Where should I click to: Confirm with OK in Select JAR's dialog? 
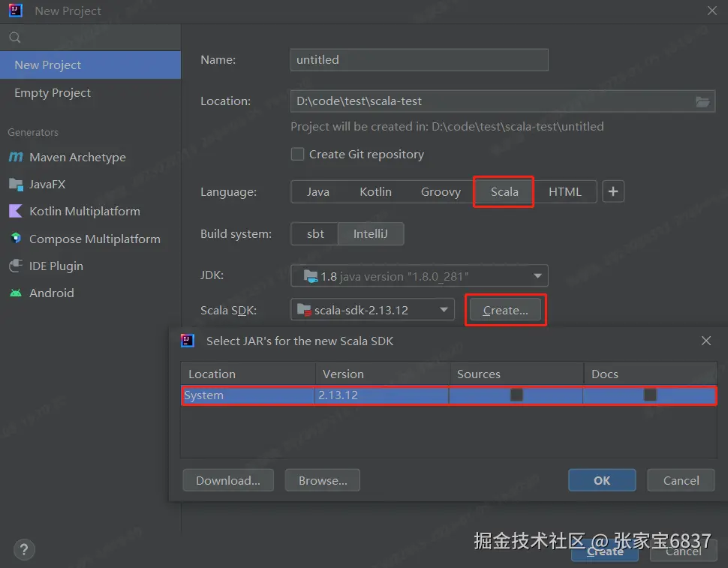click(602, 480)
